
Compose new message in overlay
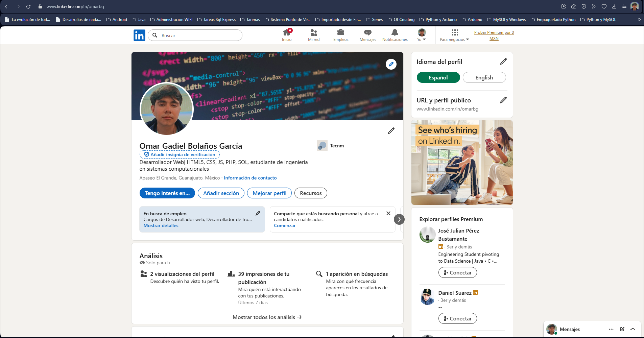click(622, 329)
